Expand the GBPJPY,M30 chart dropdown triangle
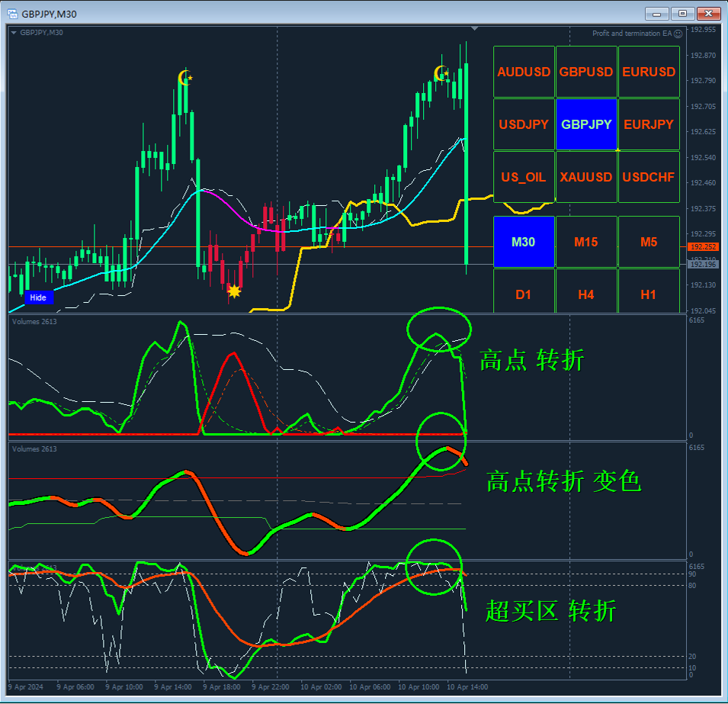Viewport: 728px width, 704px height. pyautogui.click(x=14, y=33)
